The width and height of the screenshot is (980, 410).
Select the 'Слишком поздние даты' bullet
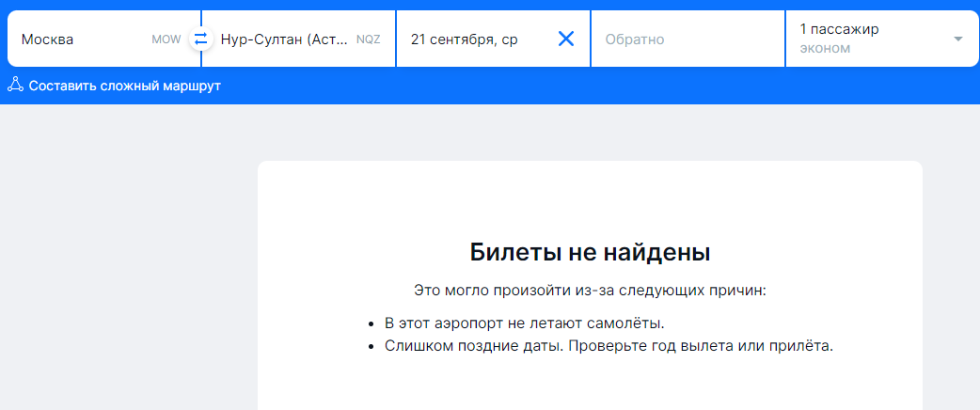pos(609,345)
